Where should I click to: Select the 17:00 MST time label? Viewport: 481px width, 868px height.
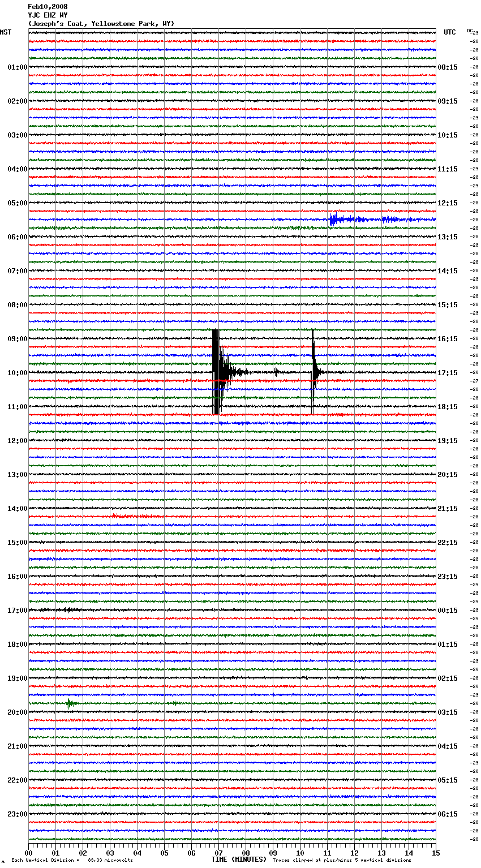coord(18,611)
